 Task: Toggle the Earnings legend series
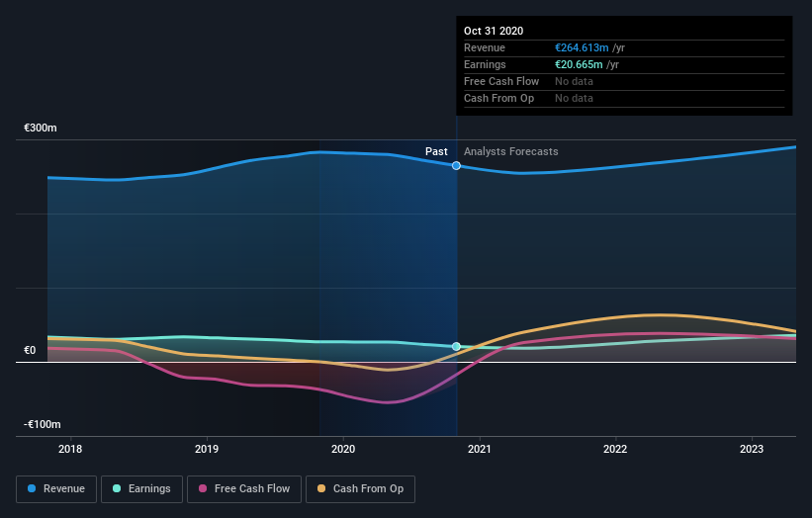(x=141, y=489)
